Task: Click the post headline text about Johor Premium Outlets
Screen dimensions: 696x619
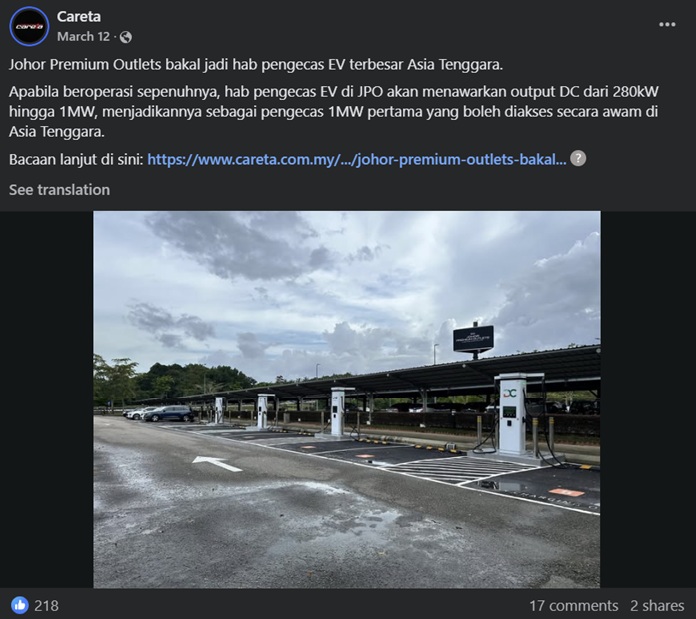Action: point(256,65)
